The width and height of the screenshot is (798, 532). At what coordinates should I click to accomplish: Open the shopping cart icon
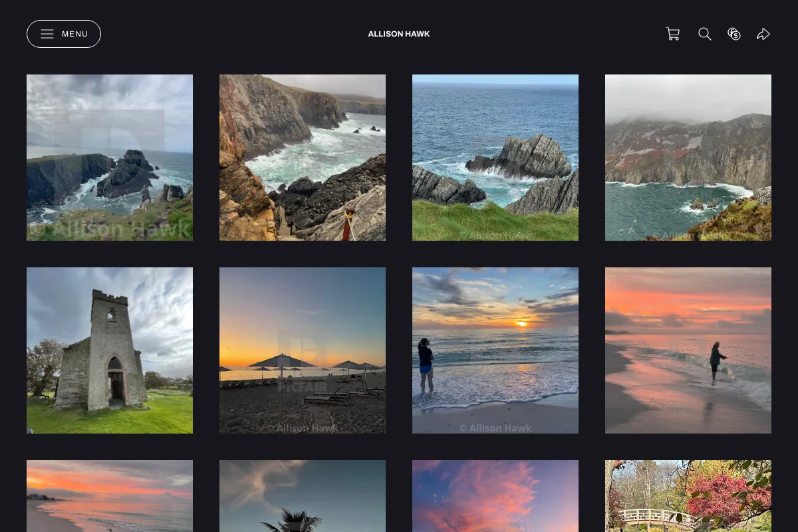pos(673,34)
